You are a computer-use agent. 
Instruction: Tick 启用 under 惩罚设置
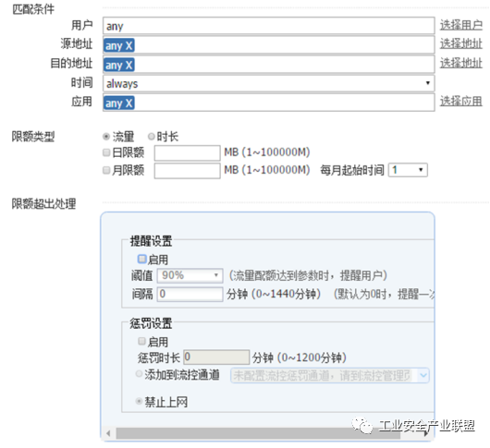[x=141, y=341]
